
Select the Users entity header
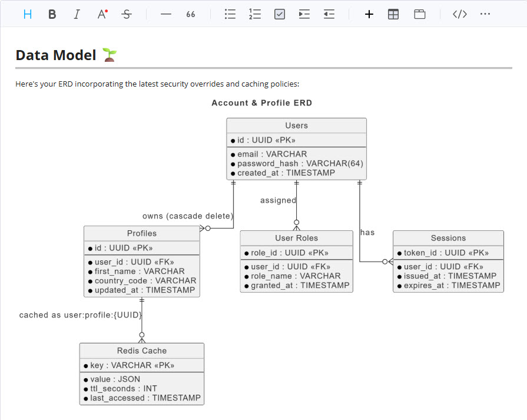pyautogui.click(x=296, y=125)
